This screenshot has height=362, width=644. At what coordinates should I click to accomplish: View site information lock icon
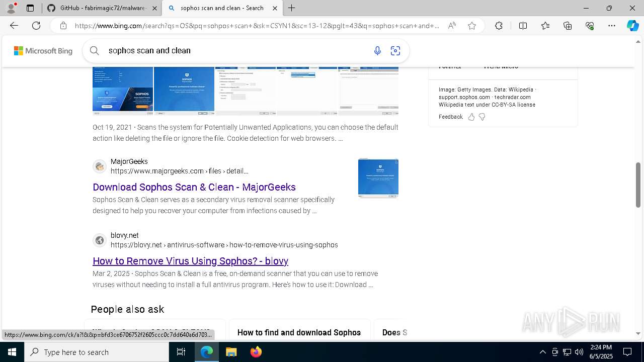click(63, 26)
